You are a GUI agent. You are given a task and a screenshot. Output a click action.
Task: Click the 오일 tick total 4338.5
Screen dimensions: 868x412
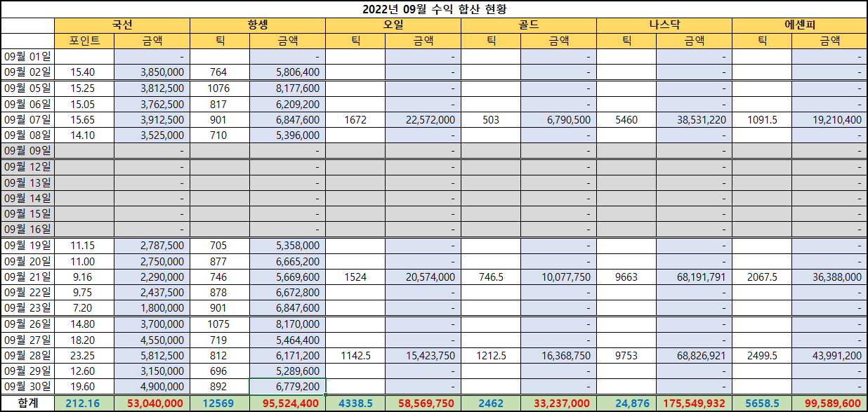pyautogui.click(x=355, y=404)
